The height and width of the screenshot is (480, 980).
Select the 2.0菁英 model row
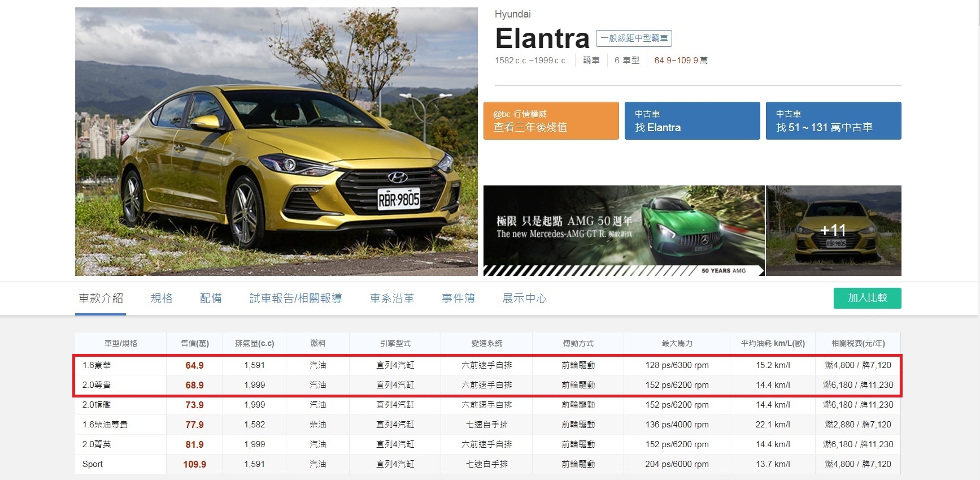coord(487,444)
